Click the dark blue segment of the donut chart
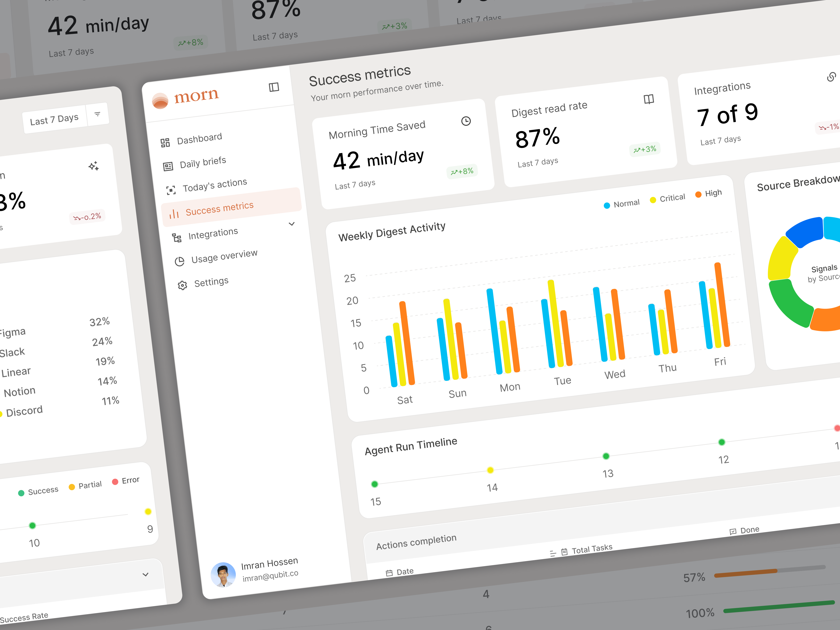This screenshot has width=840, height=630. point(806,232)
